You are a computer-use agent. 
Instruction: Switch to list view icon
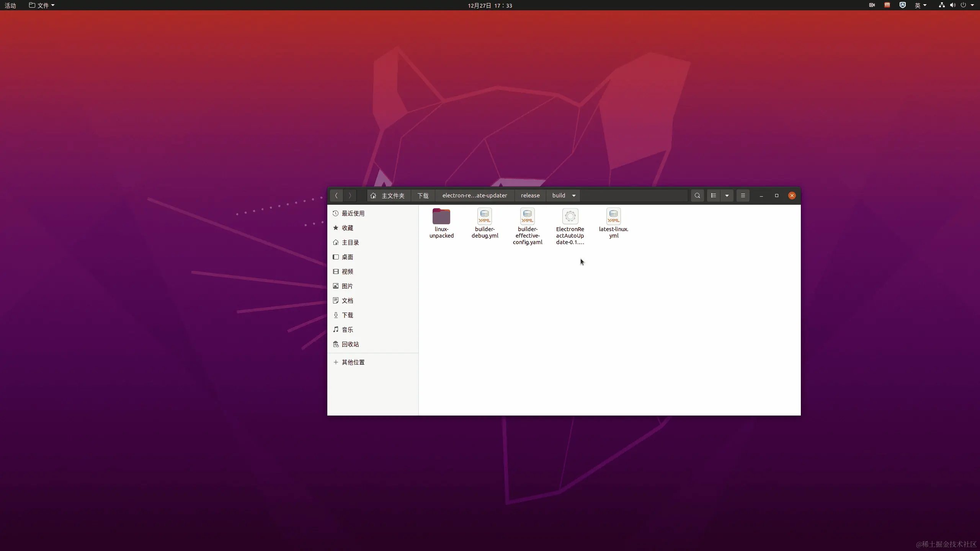tap(714, 196)
